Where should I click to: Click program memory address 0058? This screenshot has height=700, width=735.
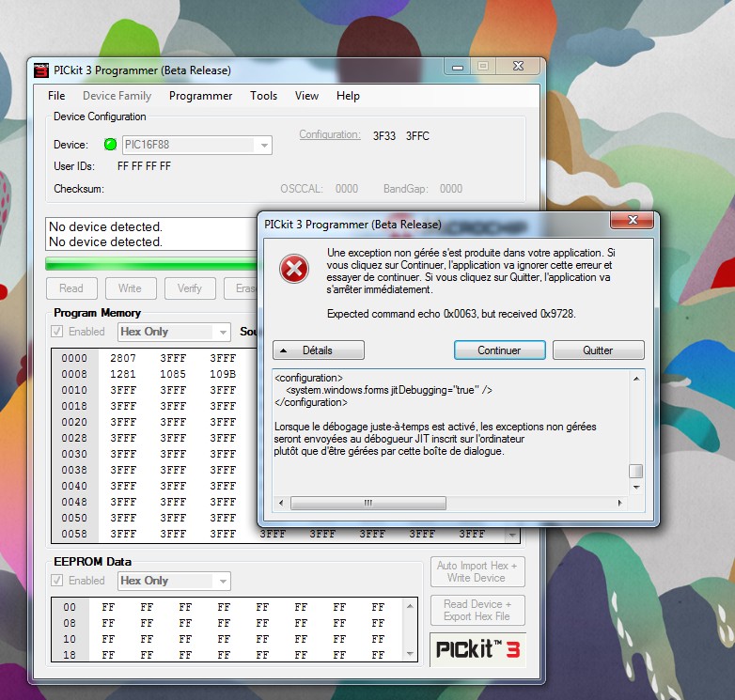coord(74,534)
